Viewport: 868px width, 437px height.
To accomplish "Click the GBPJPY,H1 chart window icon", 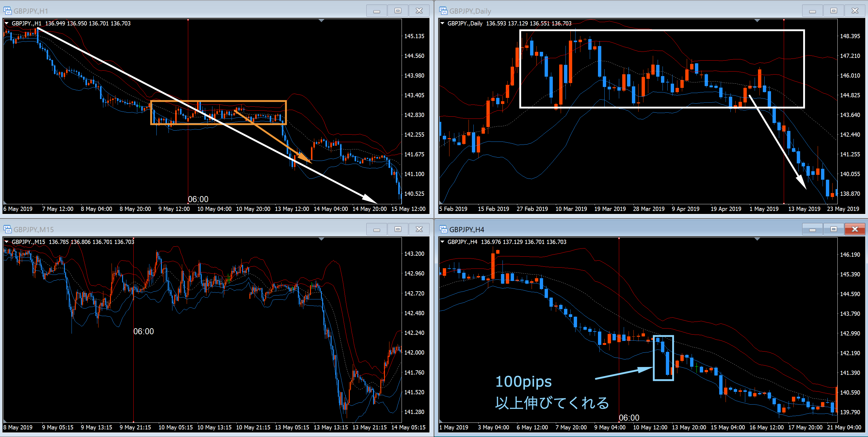I will coord(7,11).
